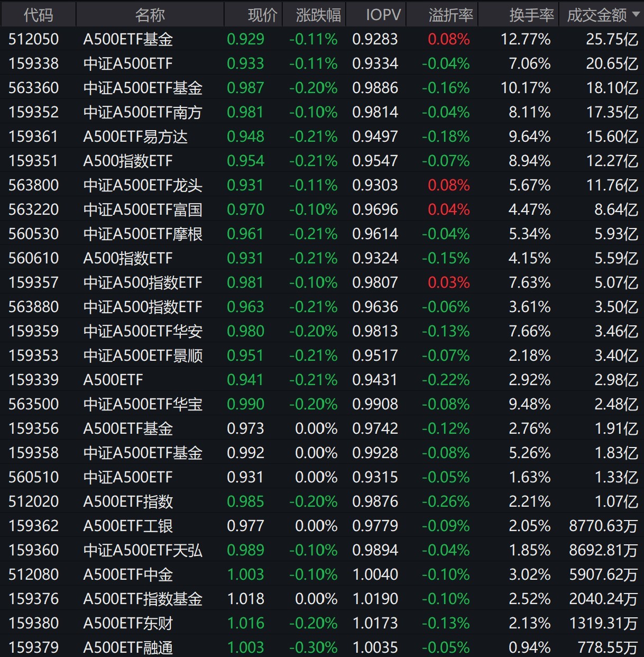Image resolution: width=644 pixels, height=657 pixels.
Task: Open 中证A500ETF华宝 fund
Action: tap(143, 404)
